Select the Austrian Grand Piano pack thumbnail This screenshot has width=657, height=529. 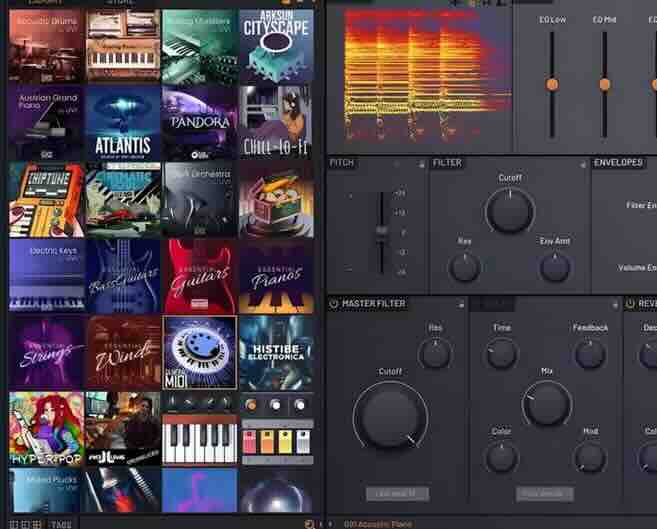tap(46, 122)
